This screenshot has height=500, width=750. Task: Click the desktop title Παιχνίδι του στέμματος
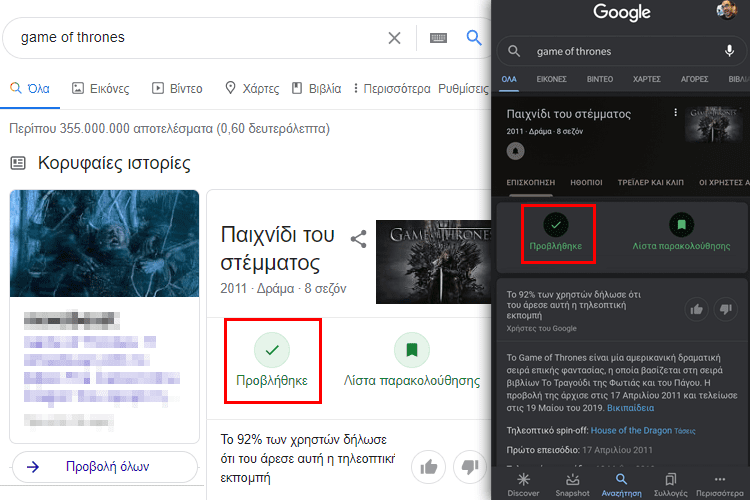point(277,249)
